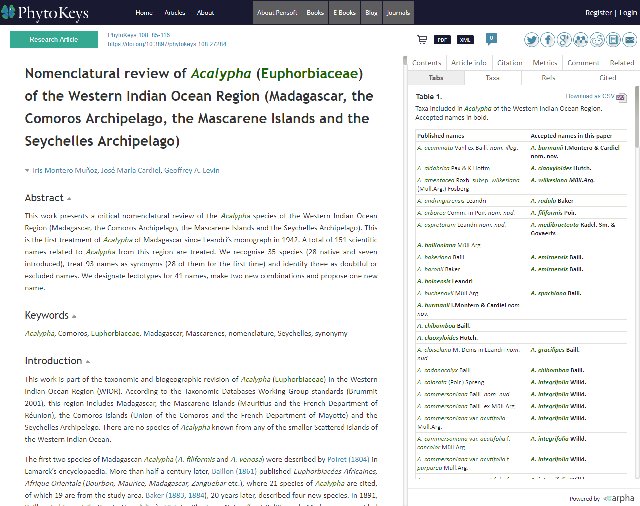Click the Research Article button
The image size is (640, 506).
[54, 40]
